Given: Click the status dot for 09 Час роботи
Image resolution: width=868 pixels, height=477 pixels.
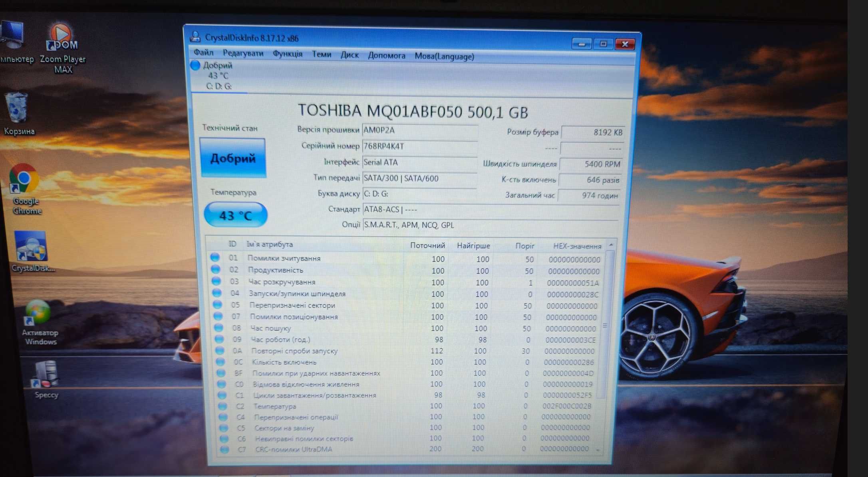Looking at the screenshot, I should (219, 339).
